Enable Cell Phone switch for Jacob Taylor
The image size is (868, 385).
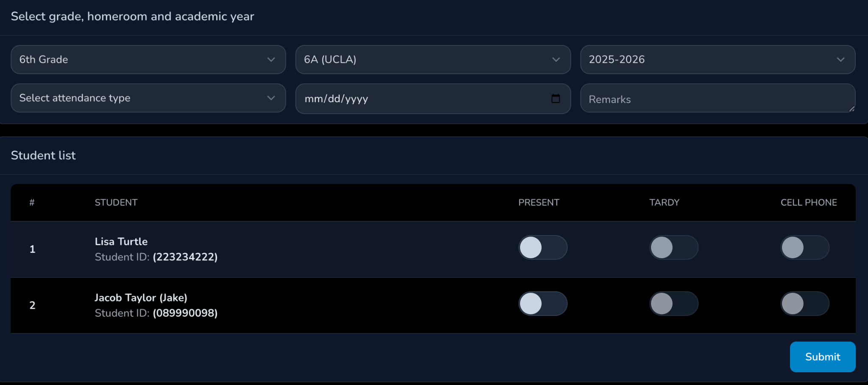[x=804, y=304]
